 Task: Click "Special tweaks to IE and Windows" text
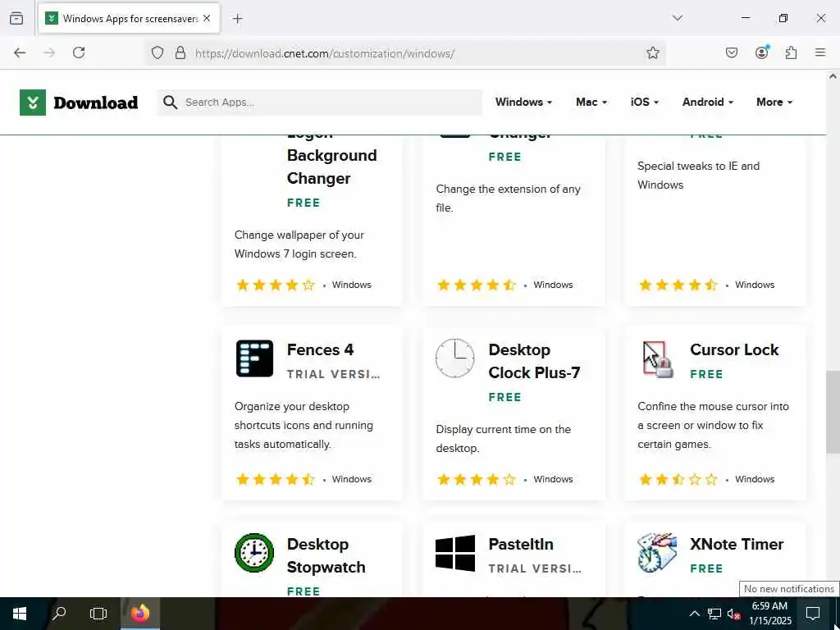(699, 176)
